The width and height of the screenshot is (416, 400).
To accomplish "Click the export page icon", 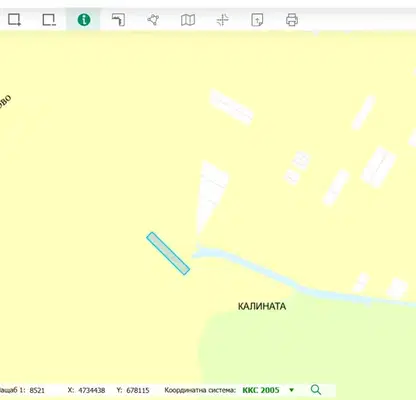I will click(257, 20).
